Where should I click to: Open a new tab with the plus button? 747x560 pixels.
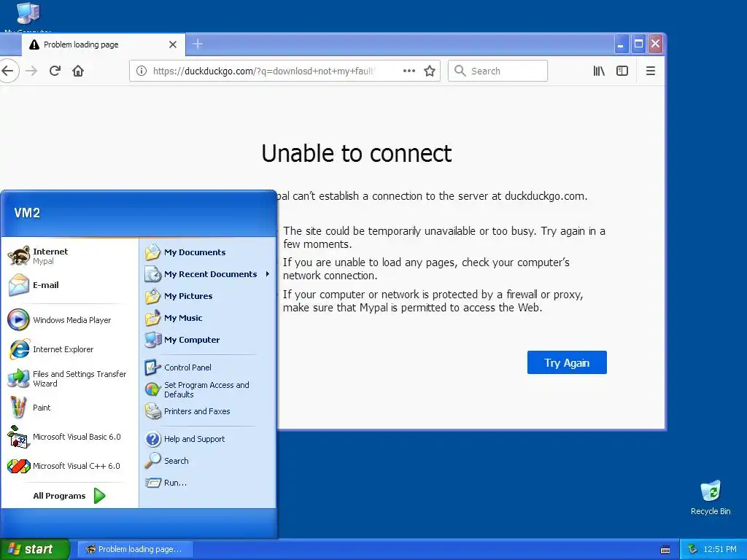click(198, 44)
